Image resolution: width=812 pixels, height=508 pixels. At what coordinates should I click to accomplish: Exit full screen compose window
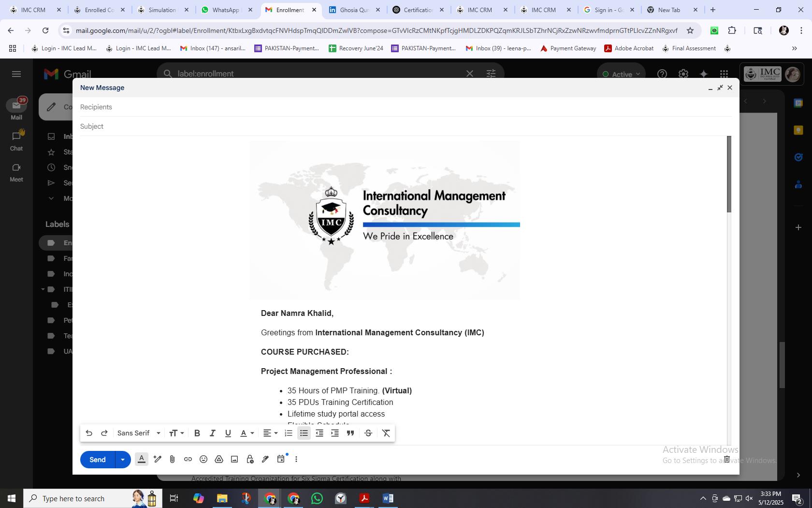point(720,88)
